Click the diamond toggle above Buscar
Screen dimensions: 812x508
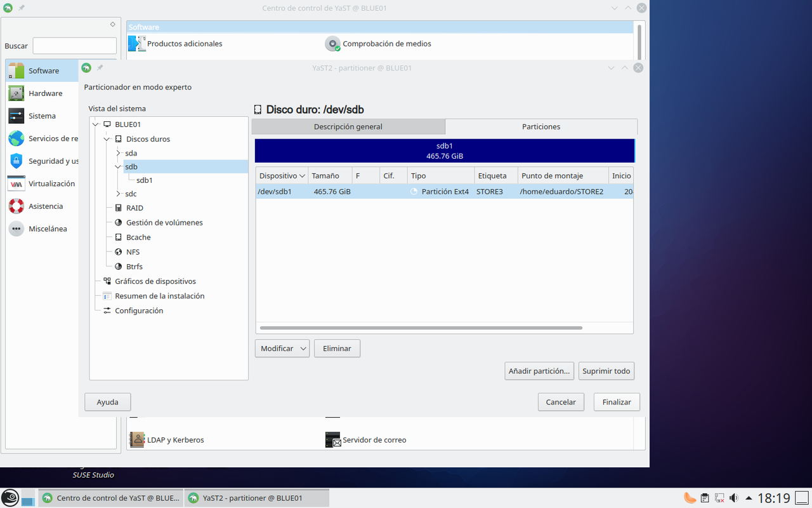(x=113, y=24)
